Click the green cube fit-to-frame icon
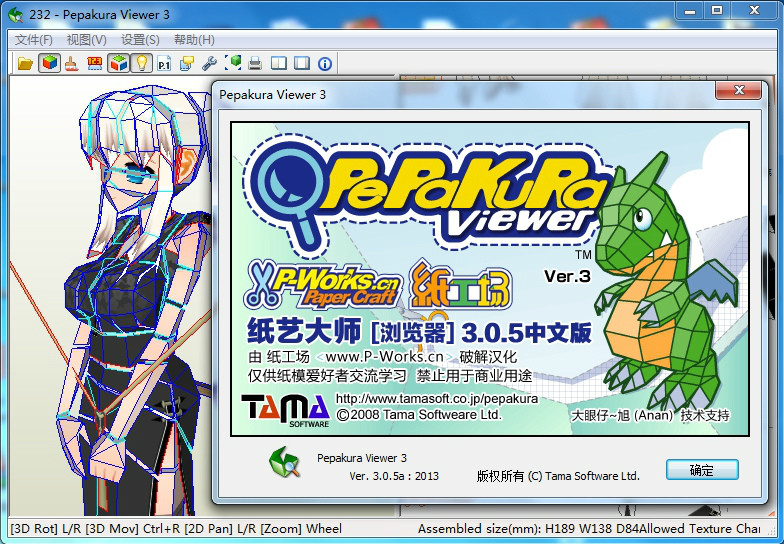The image size is (784, 544). pos(232,64)
